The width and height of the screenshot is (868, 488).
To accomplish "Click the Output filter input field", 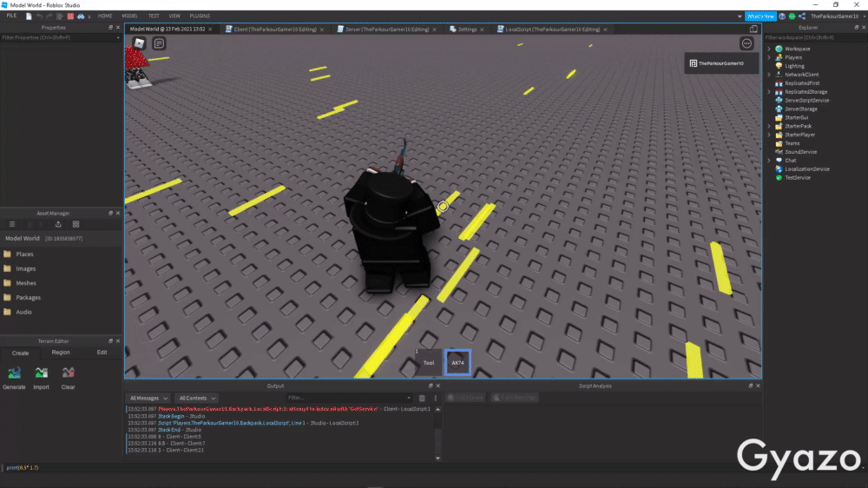I will coord(349,398).
